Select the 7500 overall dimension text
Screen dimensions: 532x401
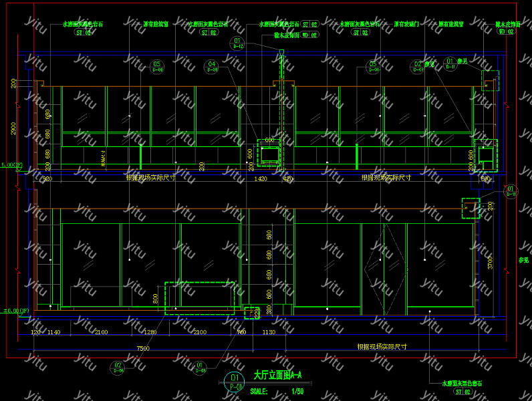[142, 348]
